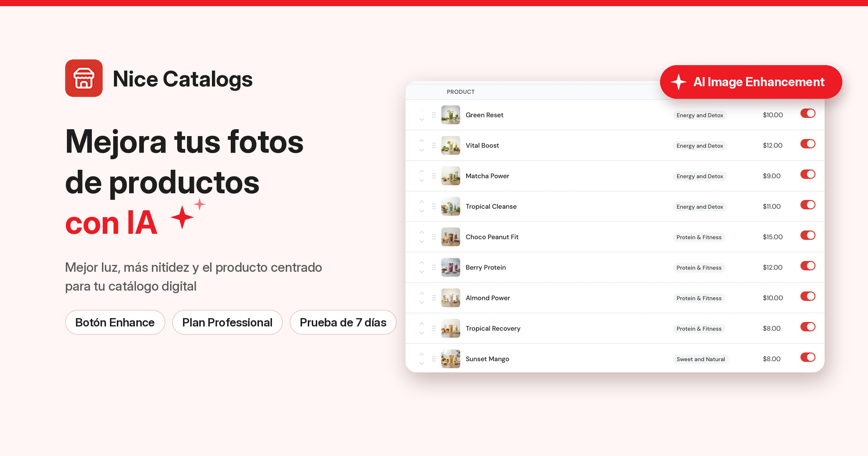Grab the drag handle for Tropical Cleanse

(434, 206)
